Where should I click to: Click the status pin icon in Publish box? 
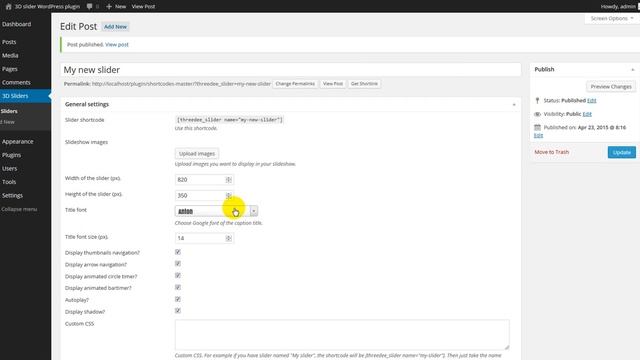538,100
